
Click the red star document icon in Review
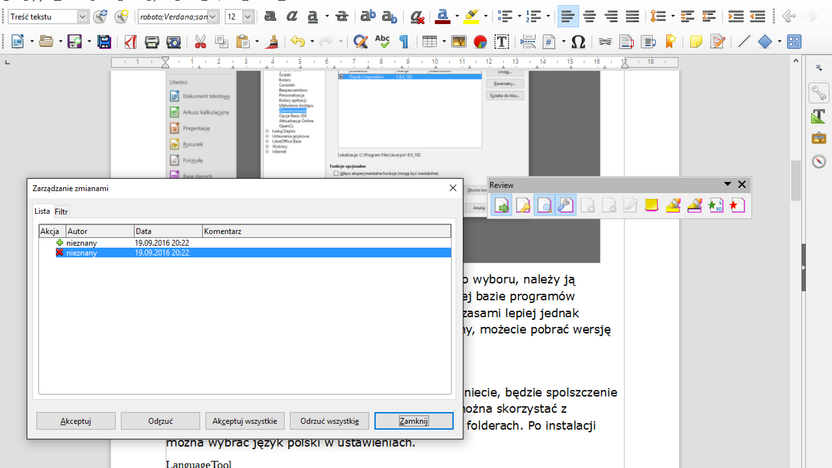pos(737,205)
